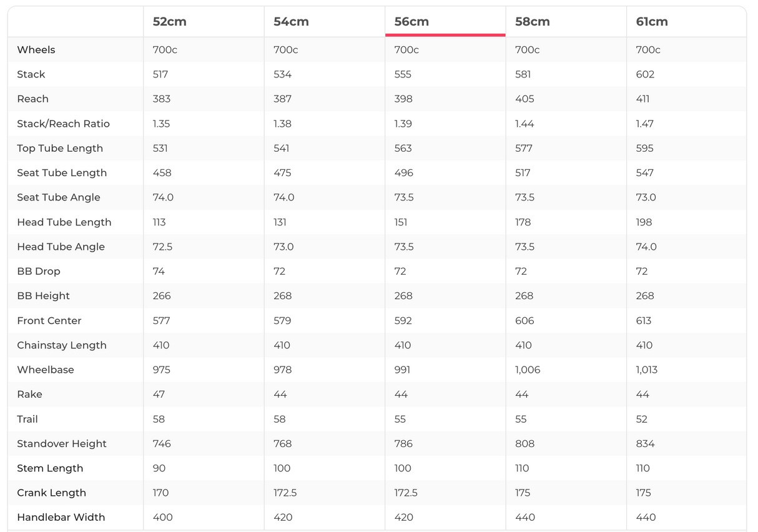Click the 1,006 wheelbase value for 58cm
758x532 pixels.
click(x=528, y=370)
